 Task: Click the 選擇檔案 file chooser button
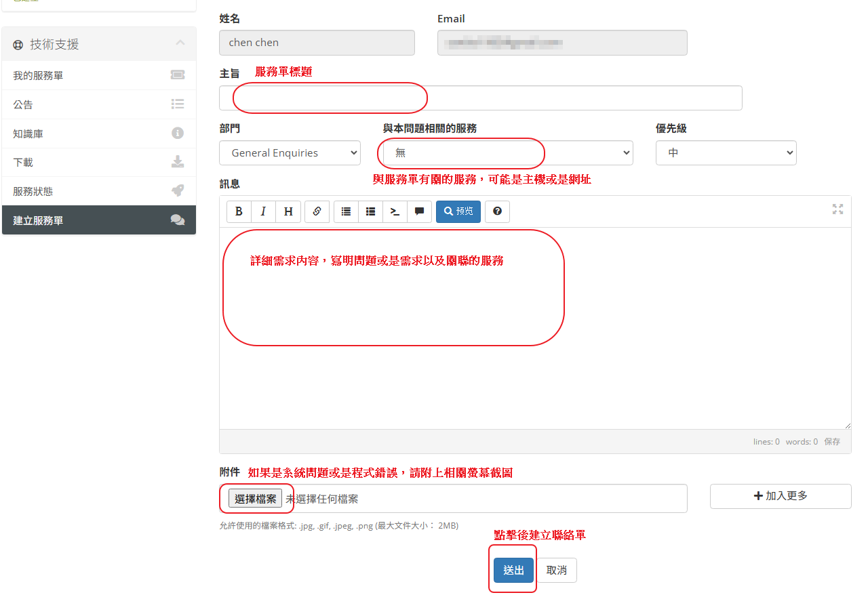click(255, 499)
